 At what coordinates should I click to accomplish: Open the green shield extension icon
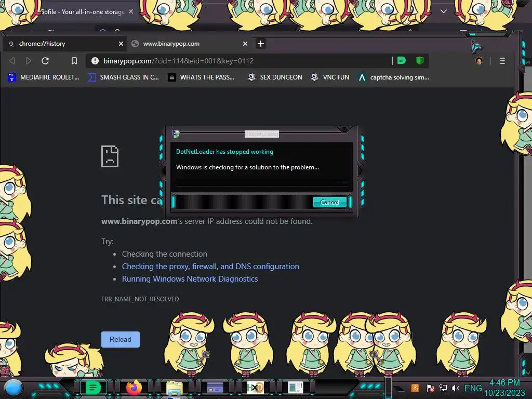(x=420, y=61)
